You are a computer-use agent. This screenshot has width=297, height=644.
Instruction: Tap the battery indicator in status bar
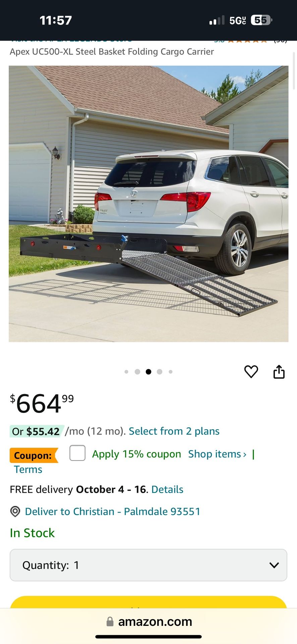(261, 20)
